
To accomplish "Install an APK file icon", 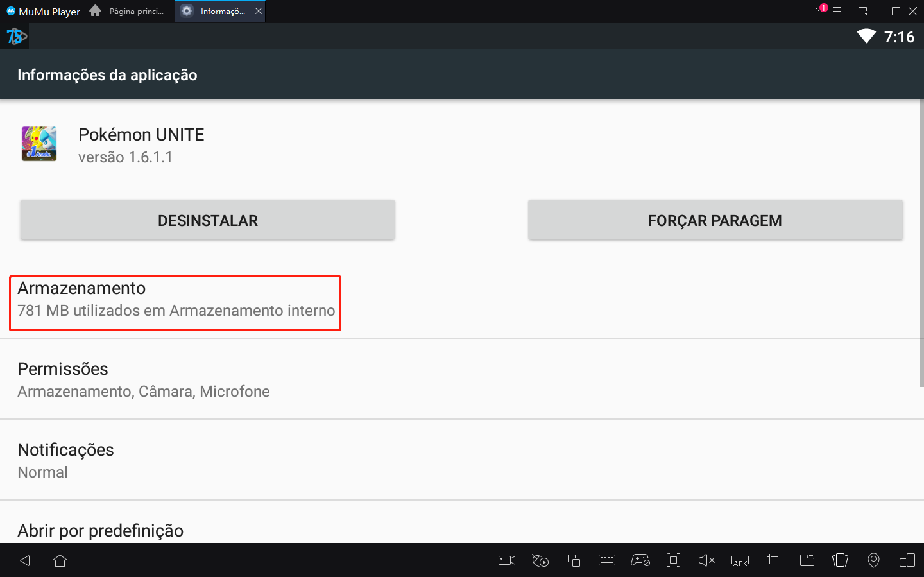I will 740,560.
